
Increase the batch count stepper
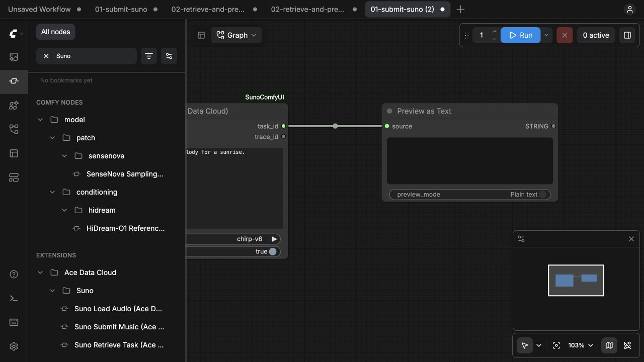coord(495,32)
